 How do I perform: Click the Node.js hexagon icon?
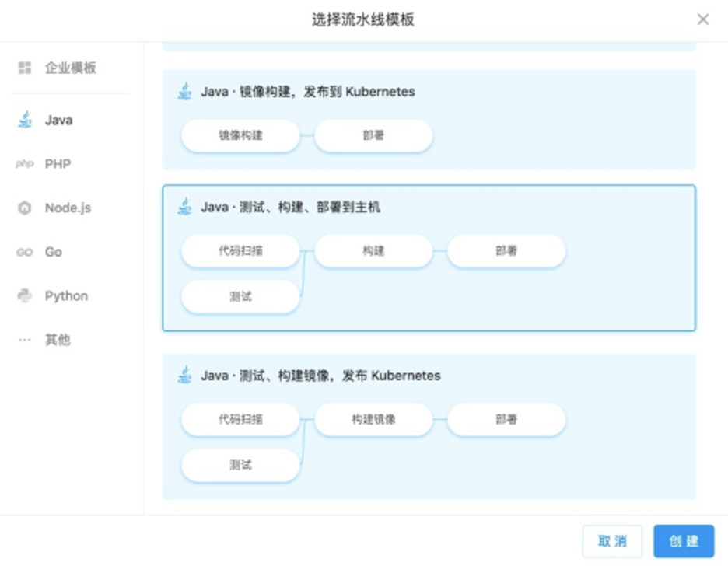[25, 208]
